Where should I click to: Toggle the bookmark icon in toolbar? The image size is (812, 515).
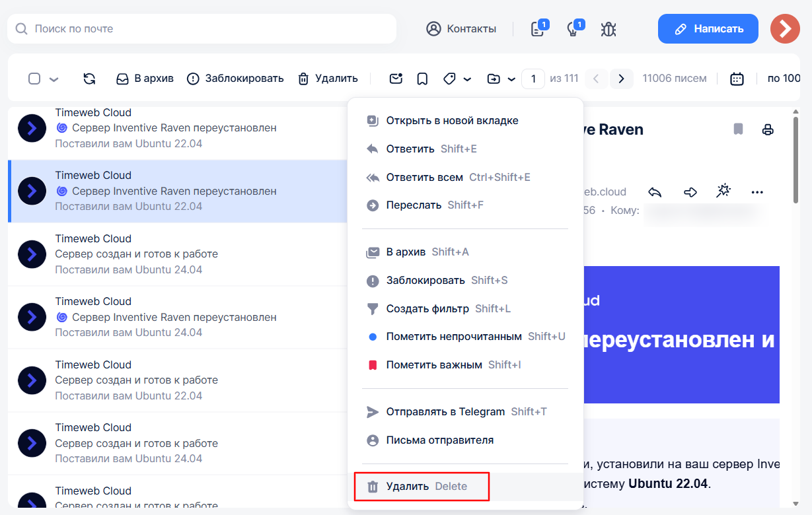pos(422,79)
